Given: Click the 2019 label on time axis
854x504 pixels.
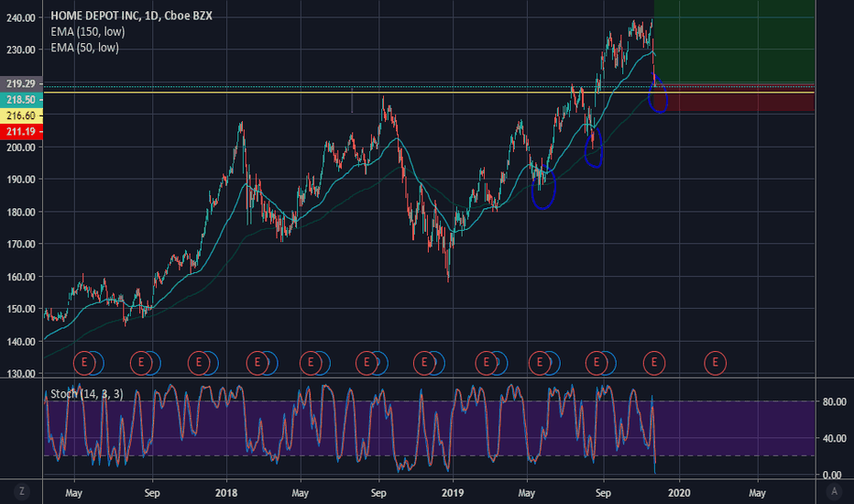Looking at the screenshot, I should pyautogui.click(x=453, y=493).
